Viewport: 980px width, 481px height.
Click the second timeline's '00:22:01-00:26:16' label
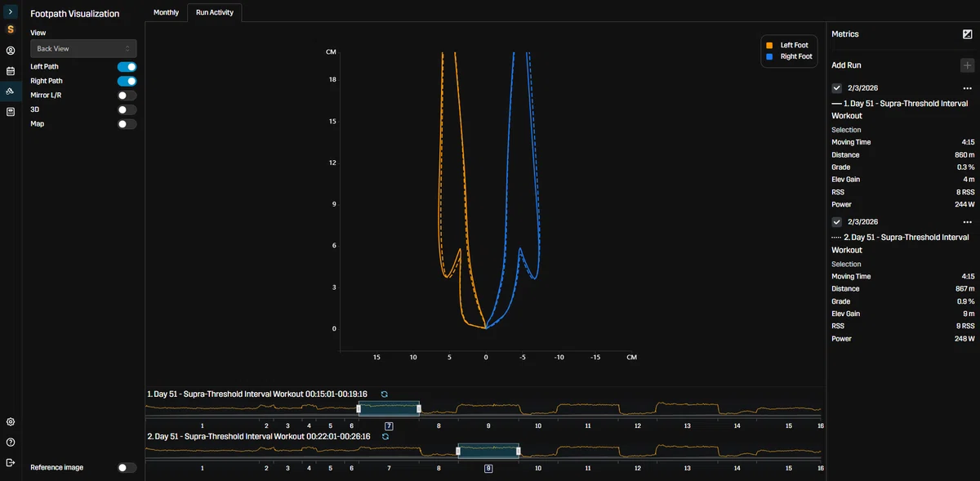point(338,437)
